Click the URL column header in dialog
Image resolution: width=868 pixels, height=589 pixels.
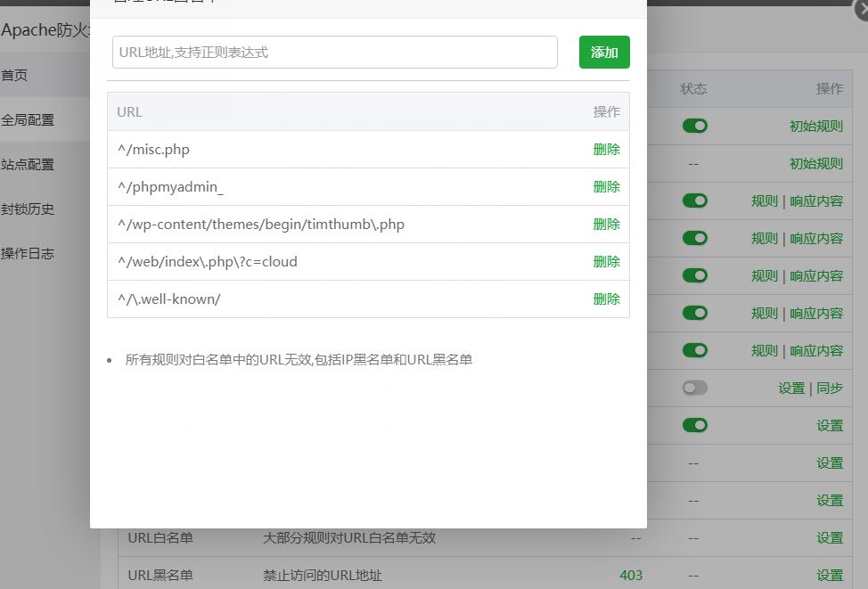129,111
